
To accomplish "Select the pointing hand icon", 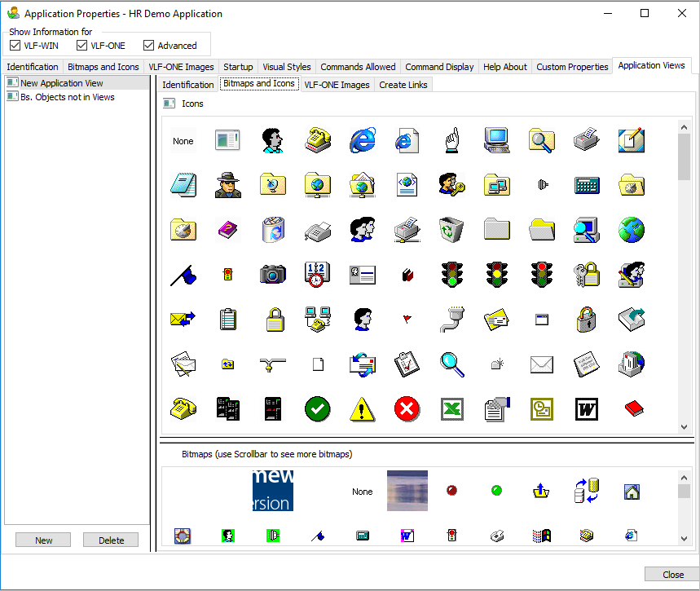I will pos(451,141).
